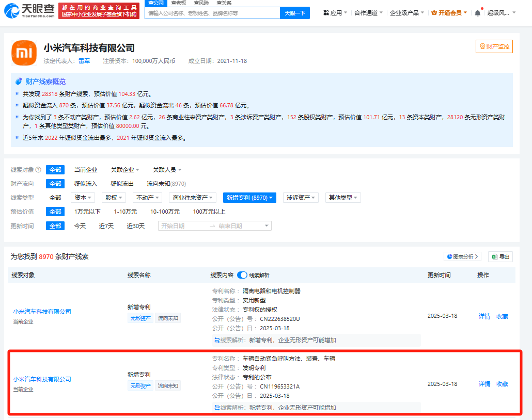Click the Tianyancha logo
This screenshot has height=420, width=532.
(29, 11)
